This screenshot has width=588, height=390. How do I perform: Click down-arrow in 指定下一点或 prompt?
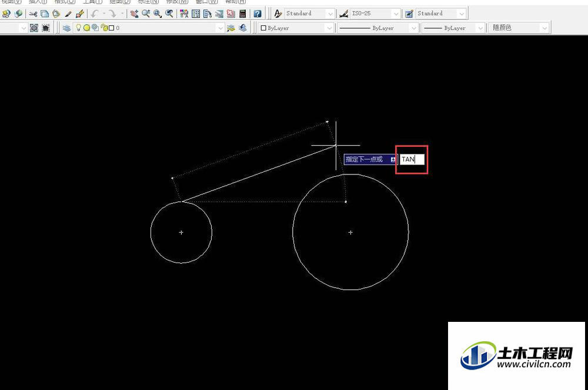click(x=393, y=160)
